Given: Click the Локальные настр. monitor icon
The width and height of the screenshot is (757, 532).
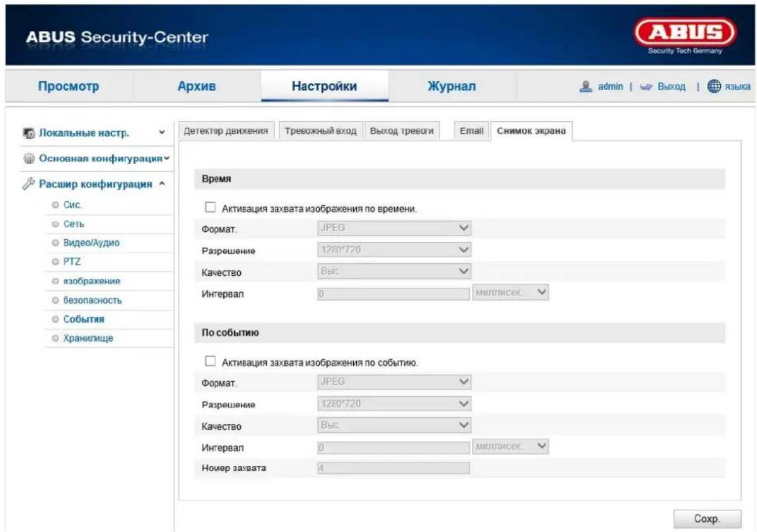Looking at the screenshot, I should pyautogui.click(x=30, y=134).
